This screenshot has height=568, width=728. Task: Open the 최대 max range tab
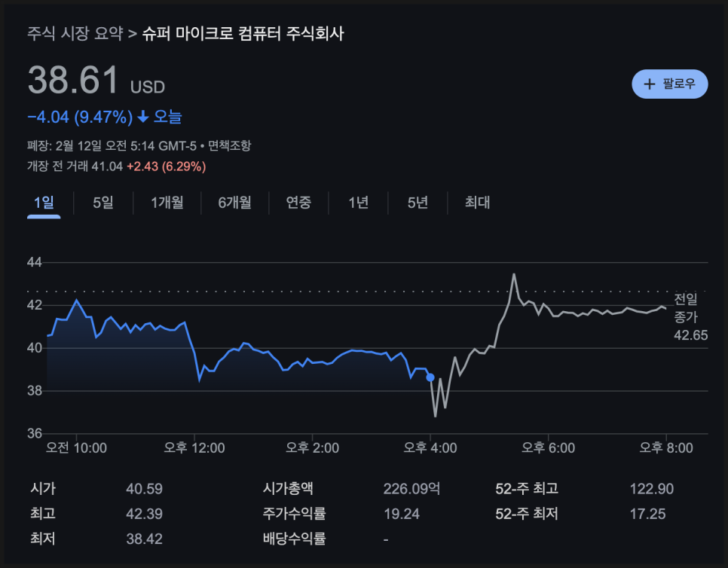477,203
